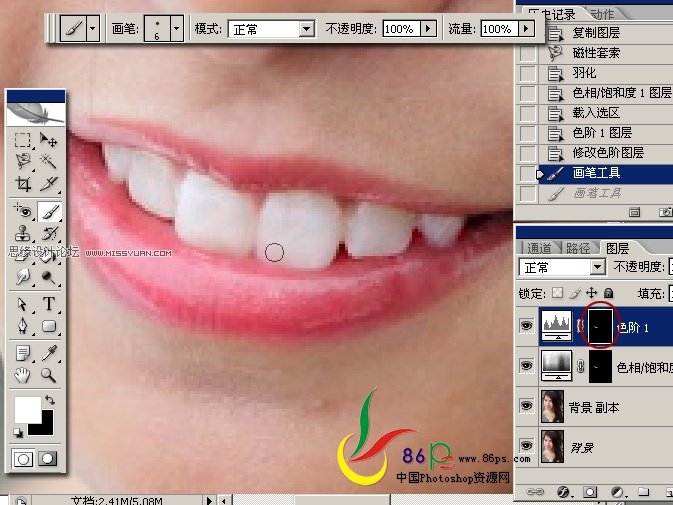Toggle lock image pixels
The height and width of the screenshot is (505, 673).
pyautogui.click(x=575, y=293)
